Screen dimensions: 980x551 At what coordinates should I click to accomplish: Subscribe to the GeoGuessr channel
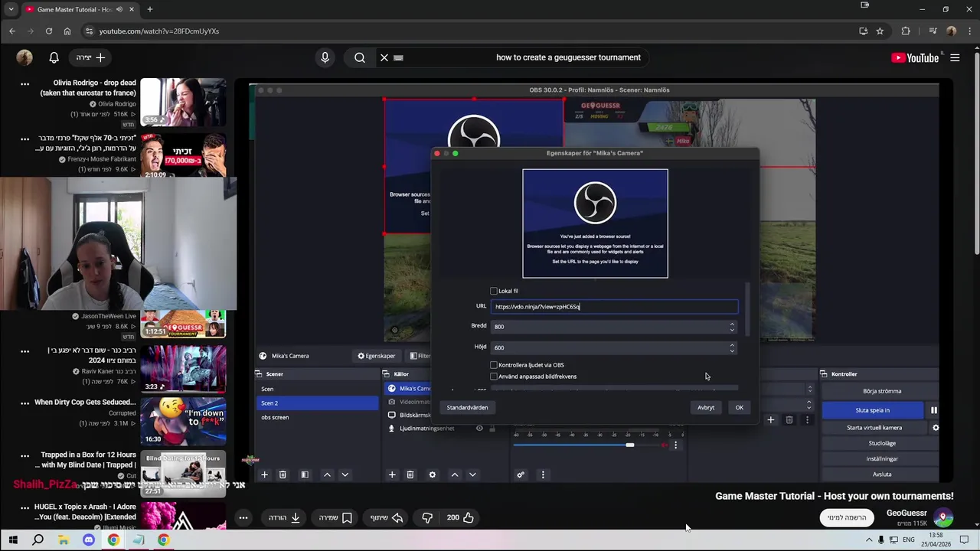click(x=847, y=517)
